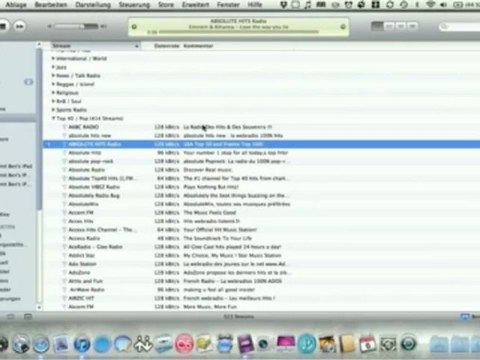
Task: Open the pink iMac-screen Dock icon
Action: (286, 344)
